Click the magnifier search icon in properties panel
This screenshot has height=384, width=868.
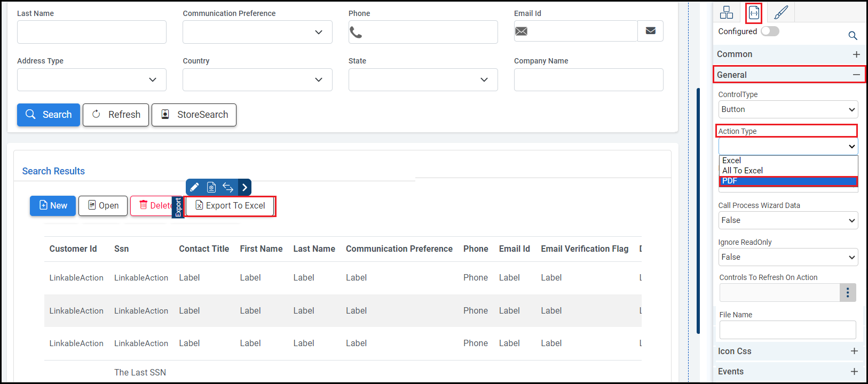(853, 36)
